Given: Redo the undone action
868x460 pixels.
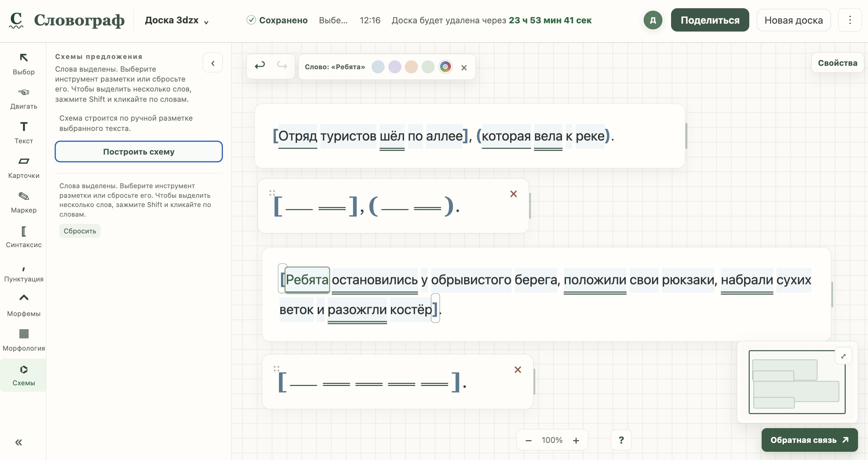Looking at the screenshot, I should pos(282,66).
